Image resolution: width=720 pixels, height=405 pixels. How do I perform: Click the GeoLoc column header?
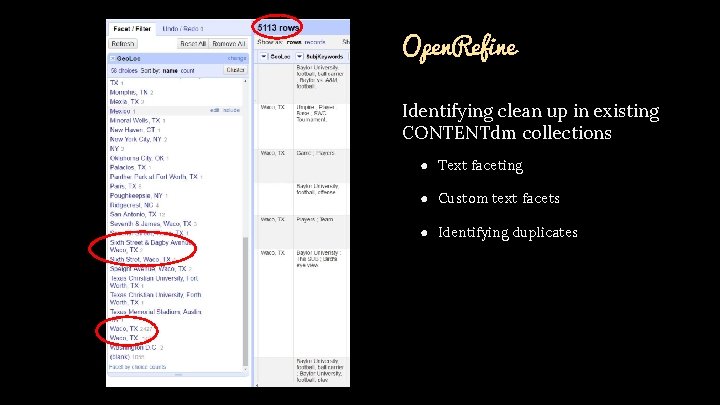tap(280, 56)
